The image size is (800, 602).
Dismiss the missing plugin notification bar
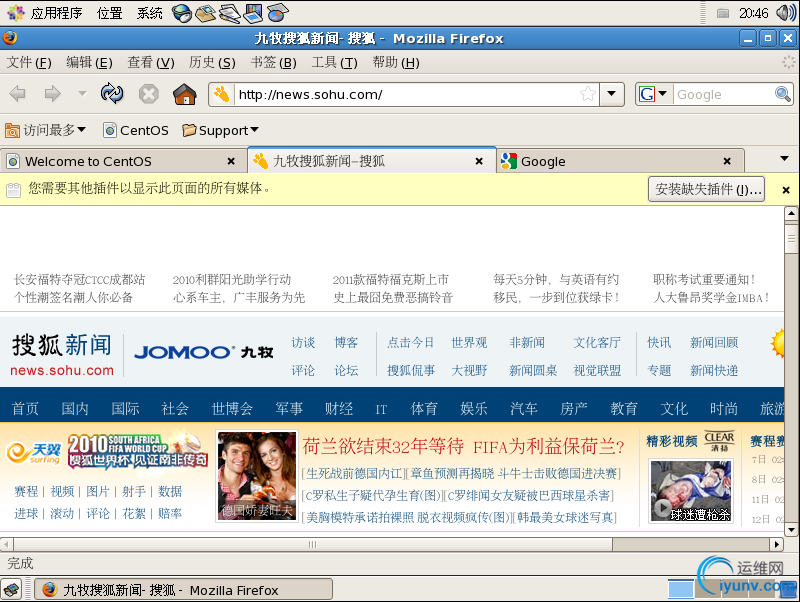786,190
